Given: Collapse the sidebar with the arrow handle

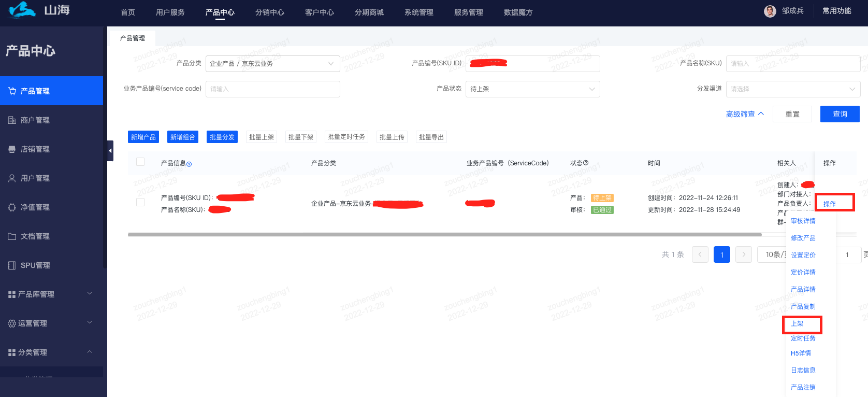Looking at the screenshot, I should tap(110, 151).
